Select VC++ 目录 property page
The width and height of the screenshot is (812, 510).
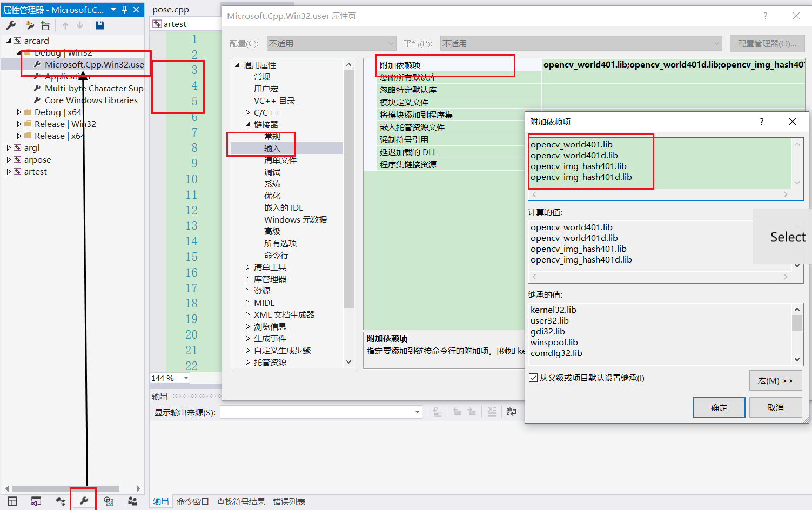[274, 100]
